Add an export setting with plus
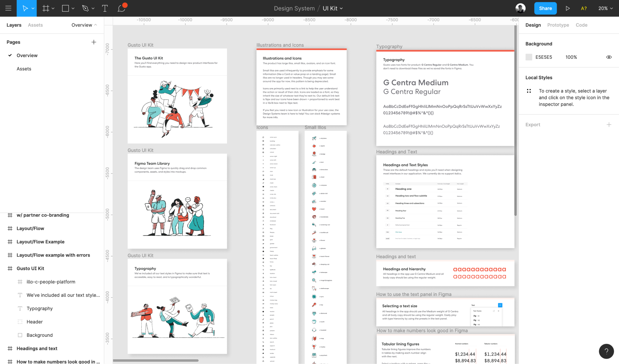Image resolution: width=619 pixels, height=364 pixels. (x=608, y=125)
